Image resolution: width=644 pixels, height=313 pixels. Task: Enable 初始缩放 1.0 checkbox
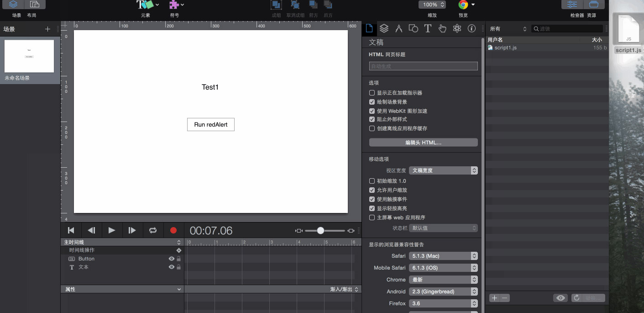tap(372, 181)
